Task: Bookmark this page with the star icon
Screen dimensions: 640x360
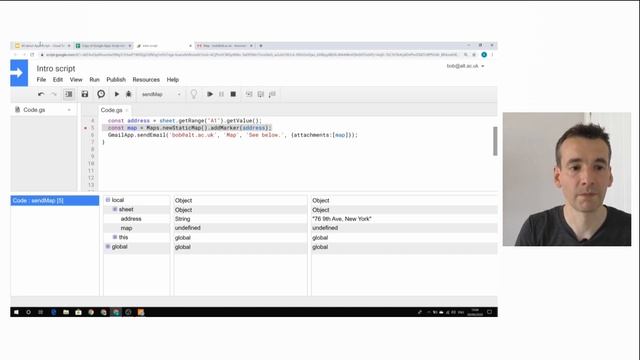Action: coord(474,55)
